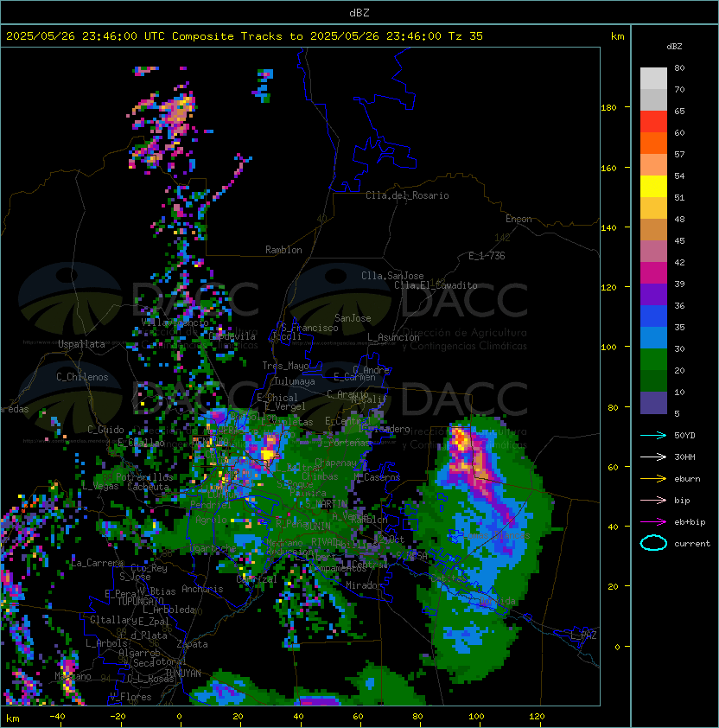Click the cyan 50YD arrow in legend
This screenshot has width=719, height=728.
(653, 436)
